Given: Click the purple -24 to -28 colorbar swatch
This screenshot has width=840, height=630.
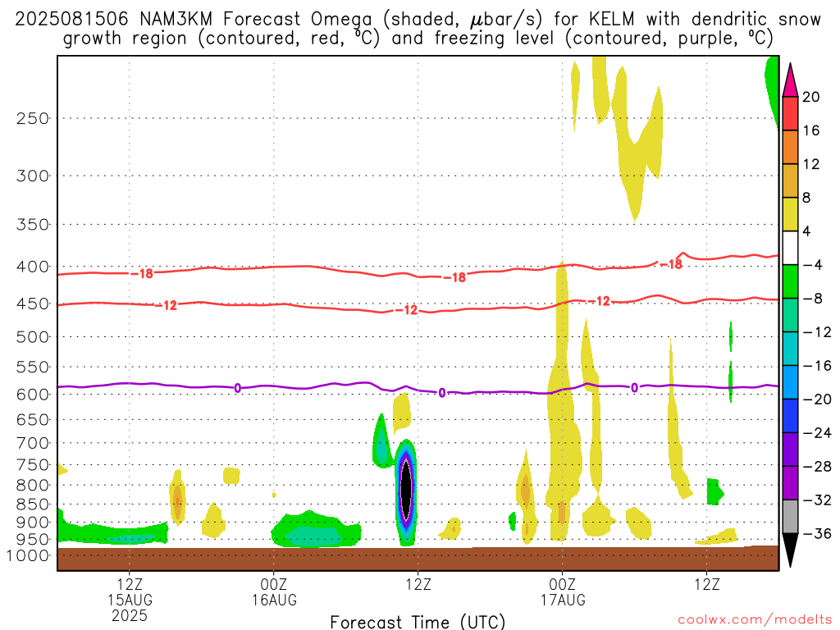Looking at the screenshot, I should (x=790, y=450).
